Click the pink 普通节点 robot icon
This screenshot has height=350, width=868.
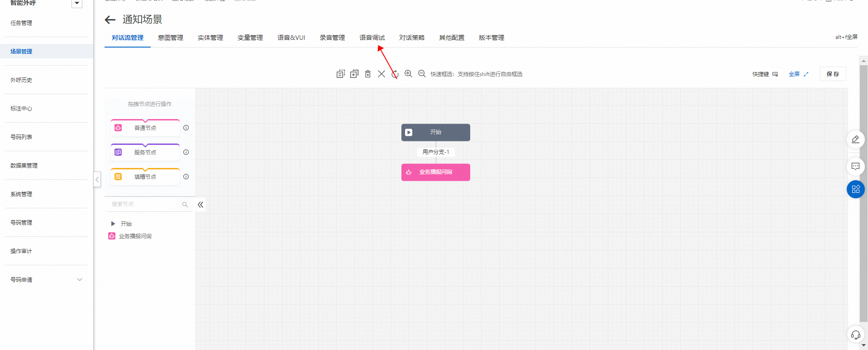point(118,128)
